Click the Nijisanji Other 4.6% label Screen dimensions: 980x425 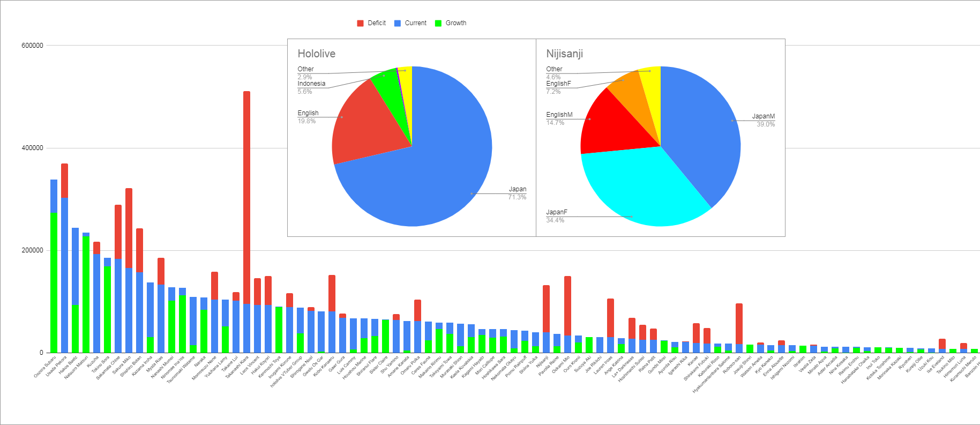click(x=554, y=73)
